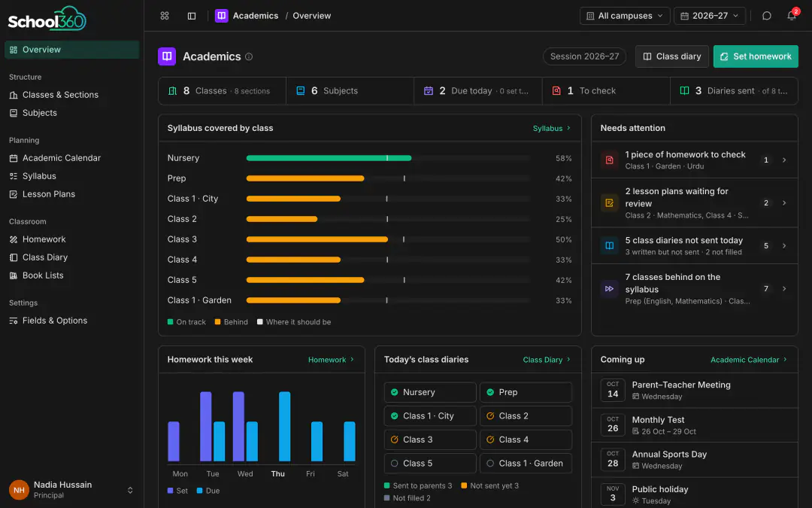Select the Nursery diary status chip
The height and width of the screenshot is (508, 812).
[x=430, y=392]
